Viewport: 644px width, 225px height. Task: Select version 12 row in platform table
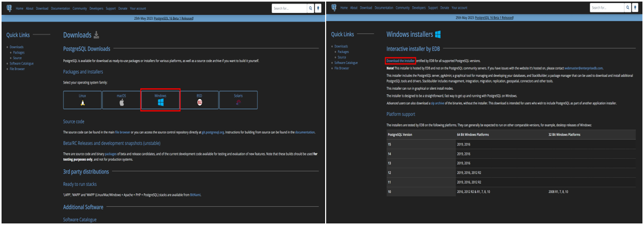click(x=512, y=173)
